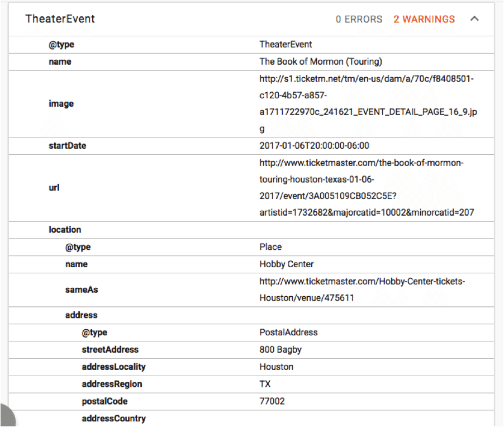Viewport: 504px width, 427px height.
Task: Select the addressCountry row
Action: 251,419
